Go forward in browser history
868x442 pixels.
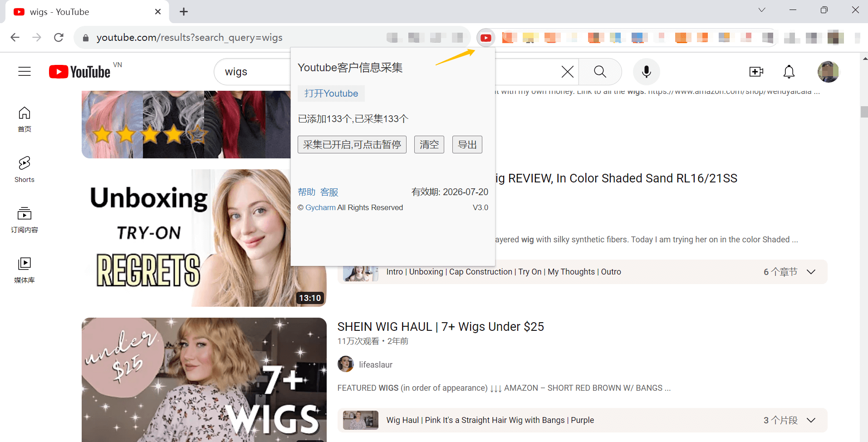[x=37, y=37]
